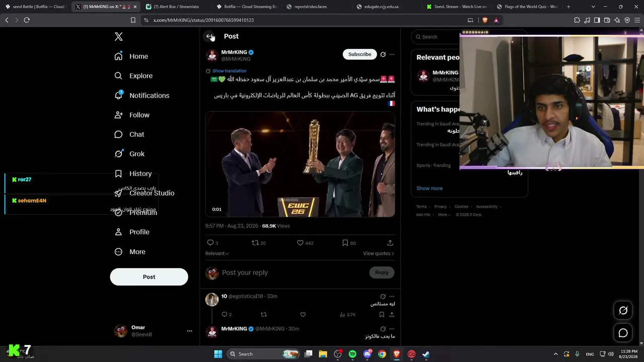Image resolution: width=644 pixels, height=362 pixels.
Task: Open Follow in the X sidebar
Action: 132,115
